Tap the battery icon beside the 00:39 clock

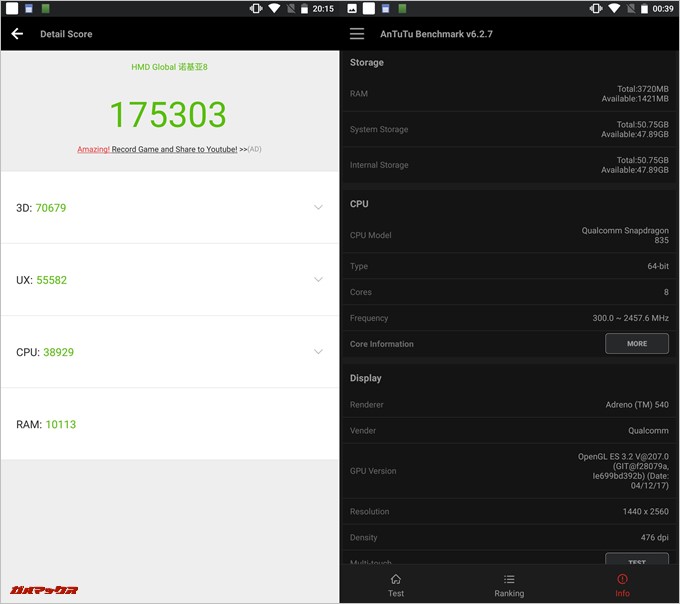(x=642, y=8)
